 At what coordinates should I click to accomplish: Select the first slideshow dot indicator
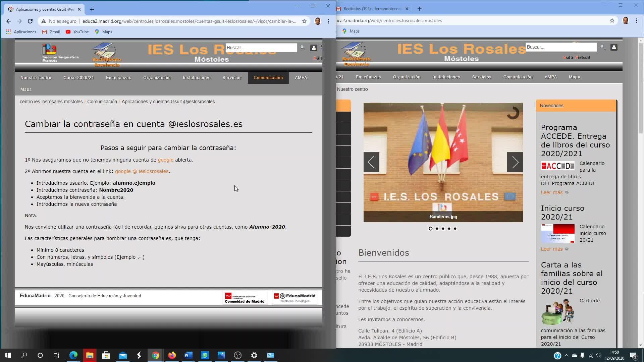(x=431, y=229)
